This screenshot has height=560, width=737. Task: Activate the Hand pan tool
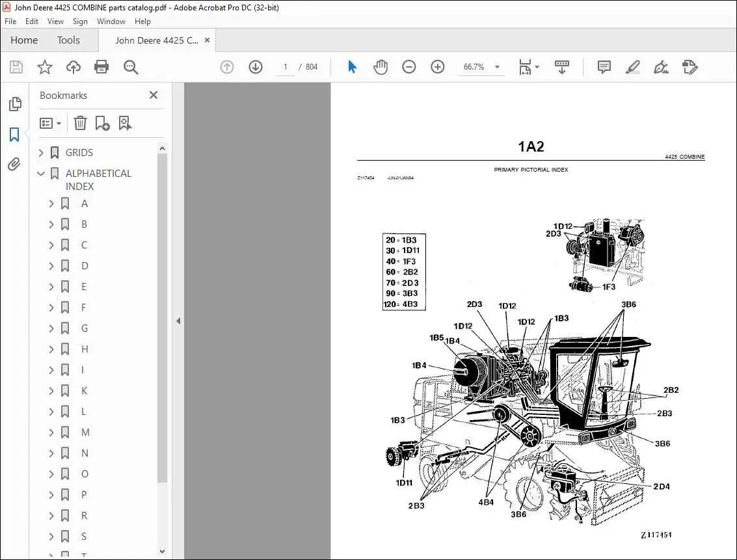(x=381, y=67)
